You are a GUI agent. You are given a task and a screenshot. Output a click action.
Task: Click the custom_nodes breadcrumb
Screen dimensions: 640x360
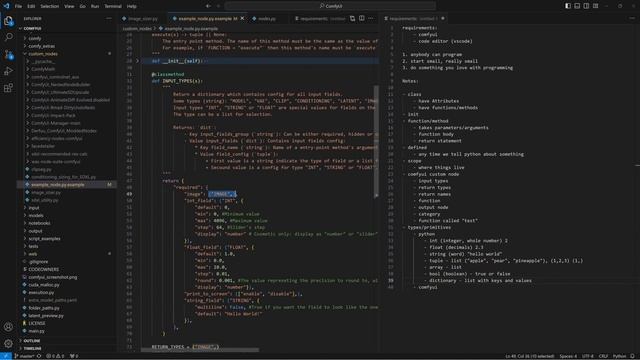click(x=137, y=29)
